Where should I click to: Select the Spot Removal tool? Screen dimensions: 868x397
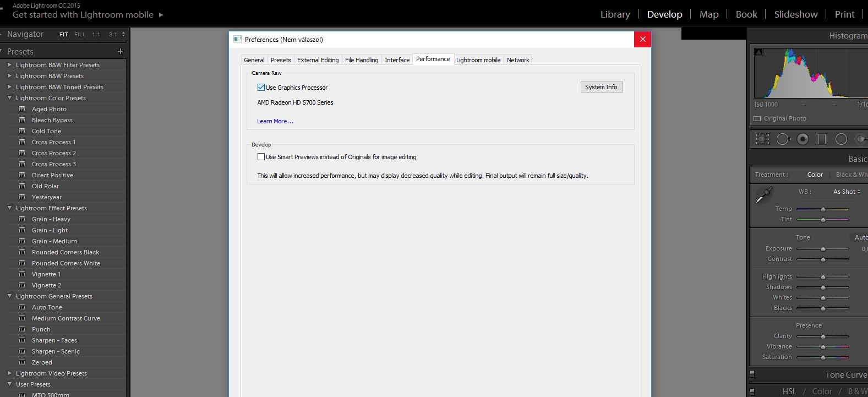(x=783, y=139)
